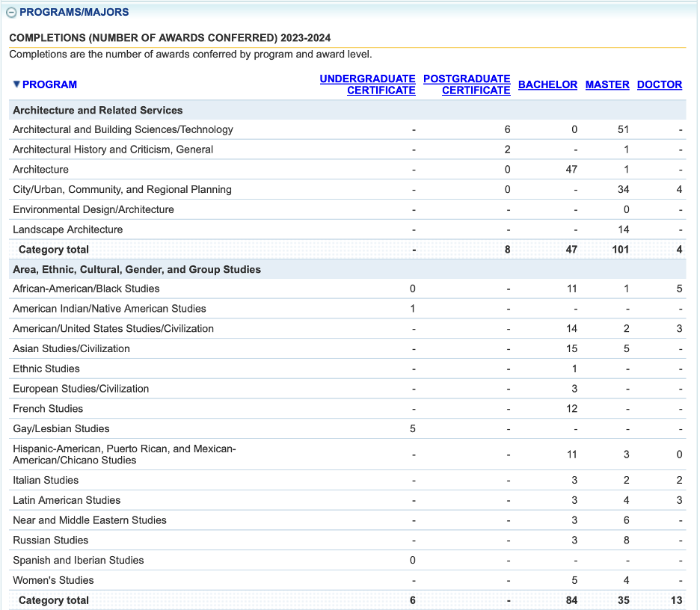Sort the table by BACHELOR column
This screenshot has width=700, height=610.
pyautogui.click(x=547, y=84)
